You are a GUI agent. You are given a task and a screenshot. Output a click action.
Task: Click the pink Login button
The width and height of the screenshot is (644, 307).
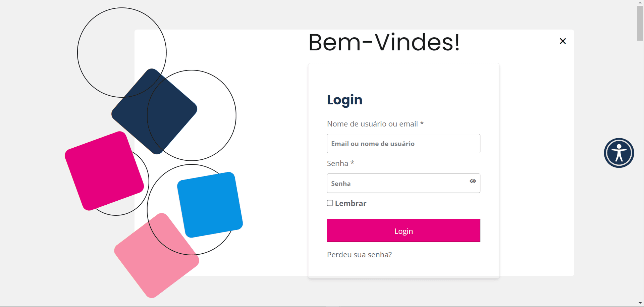tap(404, 231)
